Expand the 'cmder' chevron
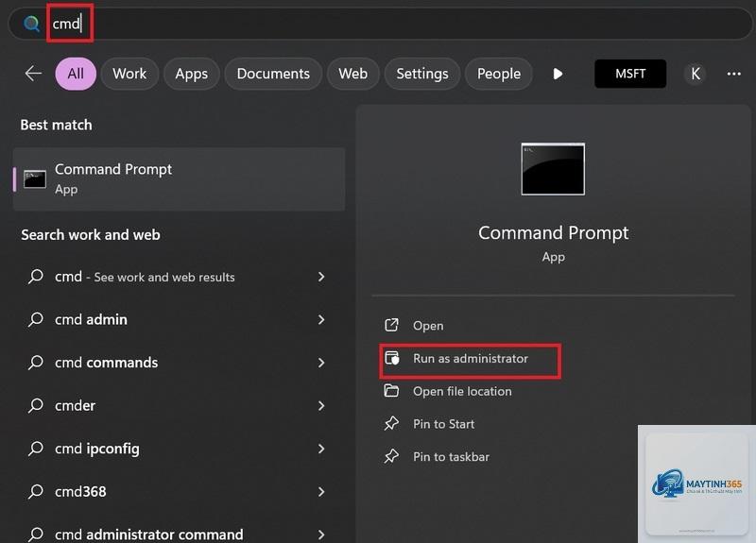The width and height of the screenshot is (756, 543). (x=321, y=406)
